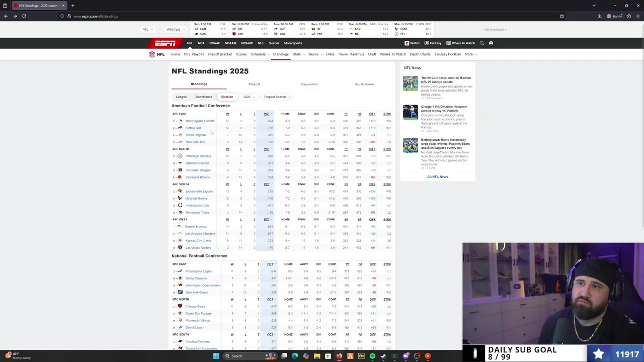Viewport: 644px width, 362px height.
Task: Open the 99 Club Madden news thumbnail
Action: coord(410,83)
